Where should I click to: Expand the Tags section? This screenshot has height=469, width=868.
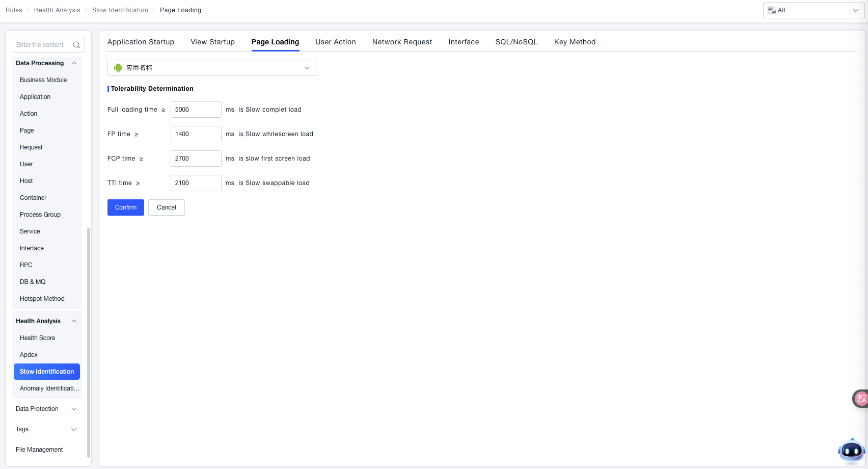tap(74, 429)
